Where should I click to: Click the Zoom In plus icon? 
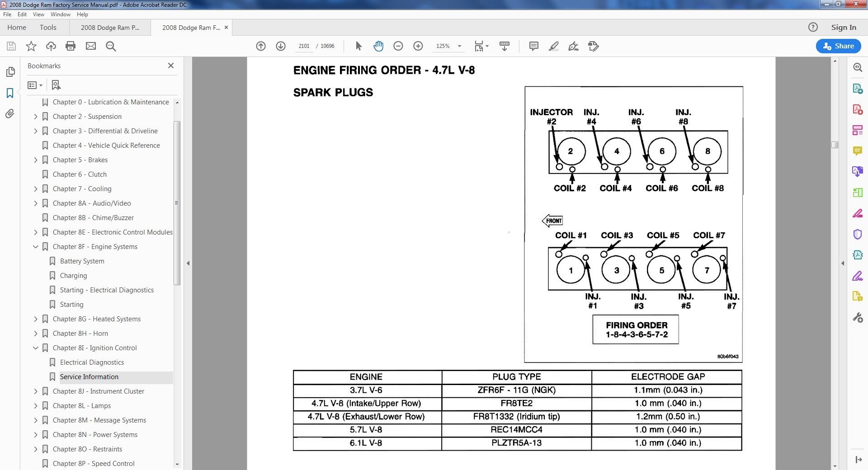click(x=418, y=46)
